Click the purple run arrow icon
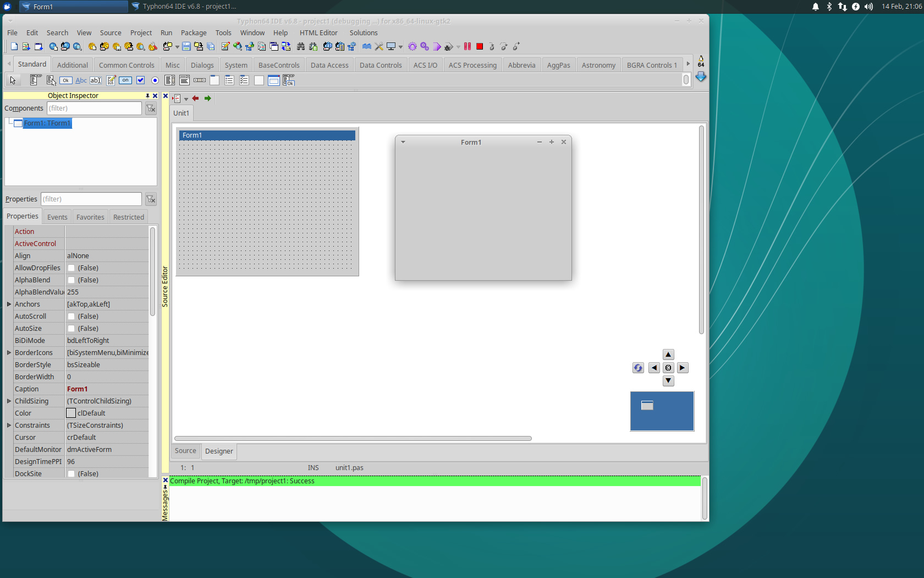924x578 pixels. [x=437, y=47]
